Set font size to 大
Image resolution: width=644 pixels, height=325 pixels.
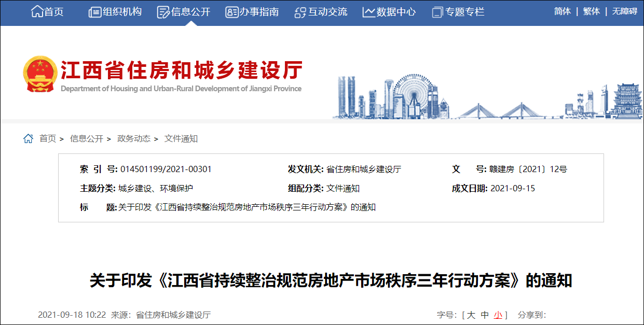click(471, 315)
